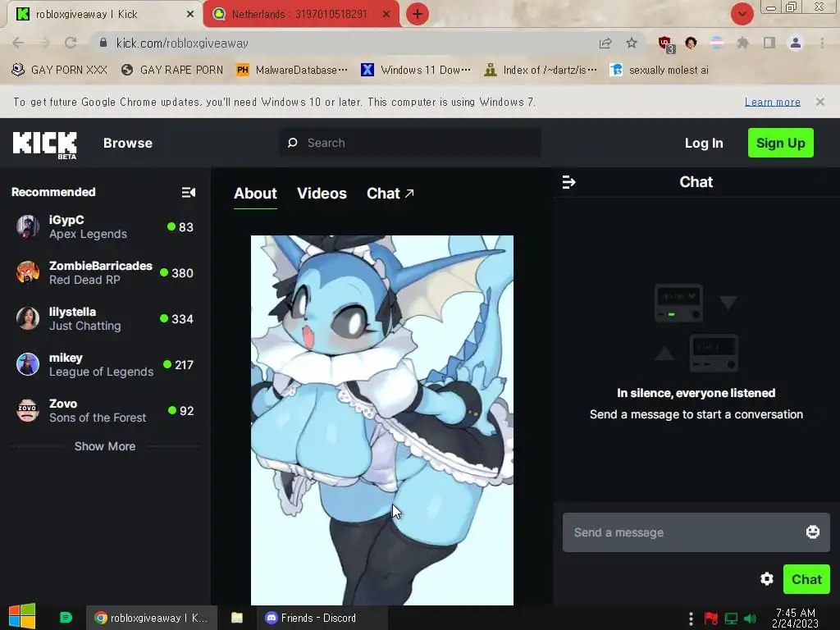Click the Kick logo in header
840x630 pixels.
45,144
